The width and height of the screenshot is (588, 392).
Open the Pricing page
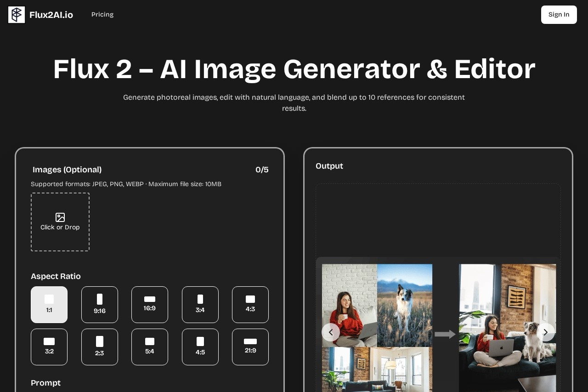pos(102,14)
